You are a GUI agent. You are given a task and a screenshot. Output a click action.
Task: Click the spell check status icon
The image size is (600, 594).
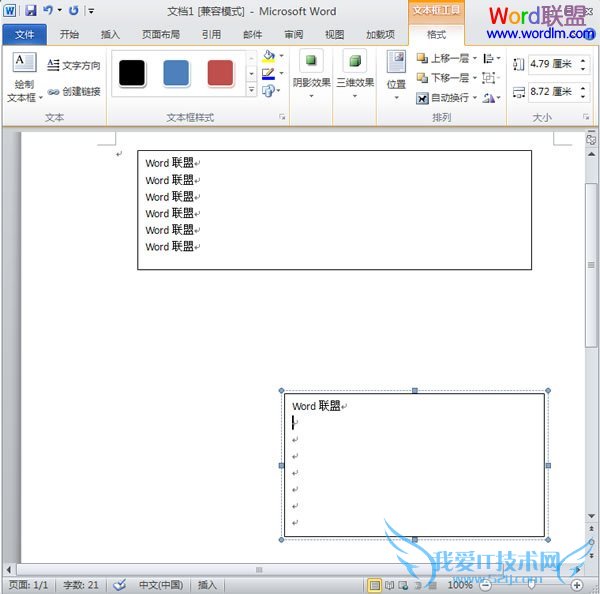[119, 585]
